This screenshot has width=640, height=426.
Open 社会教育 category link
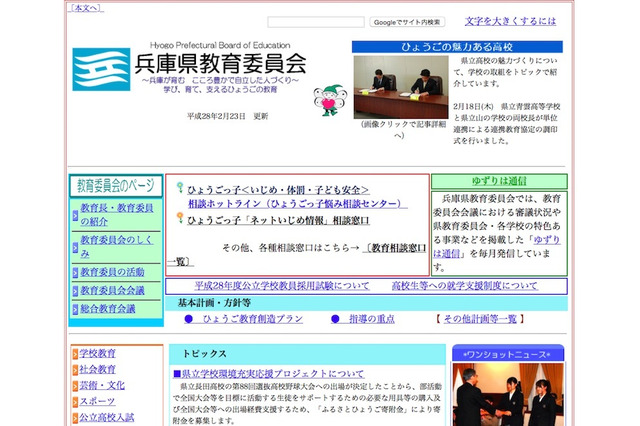coord(98,369)
